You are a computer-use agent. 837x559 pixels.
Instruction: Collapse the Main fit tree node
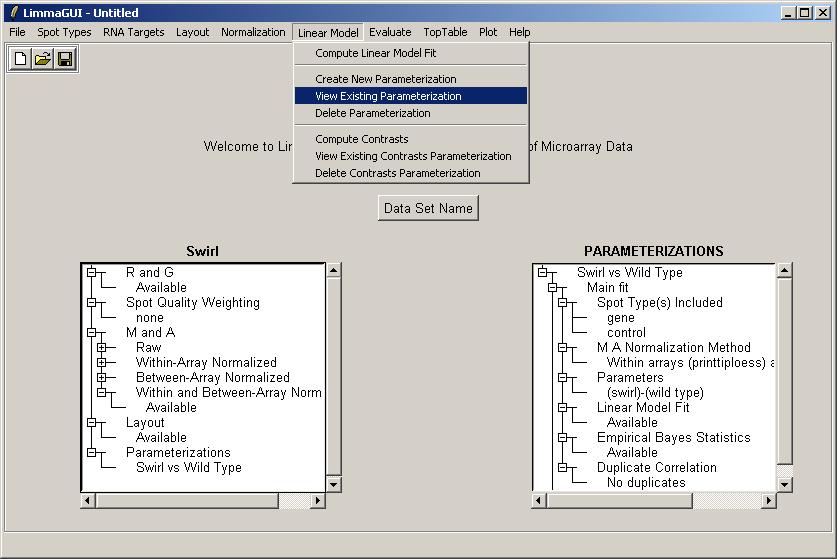click(x=552, y=287)
